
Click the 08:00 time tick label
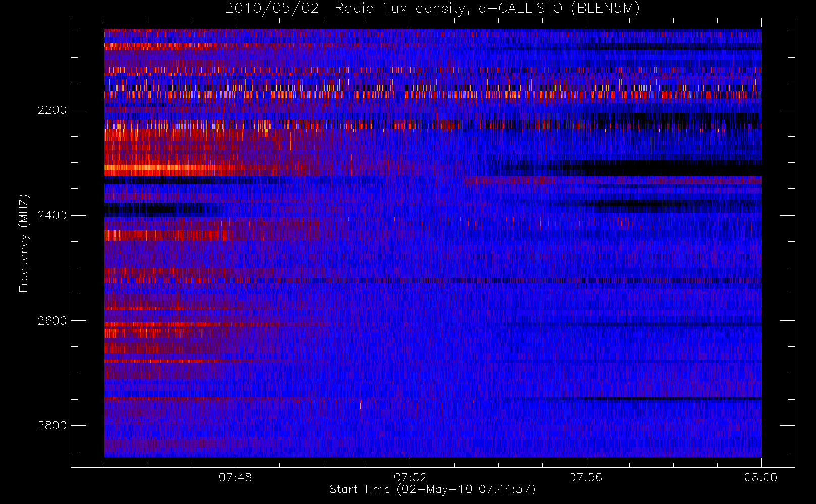761,477
